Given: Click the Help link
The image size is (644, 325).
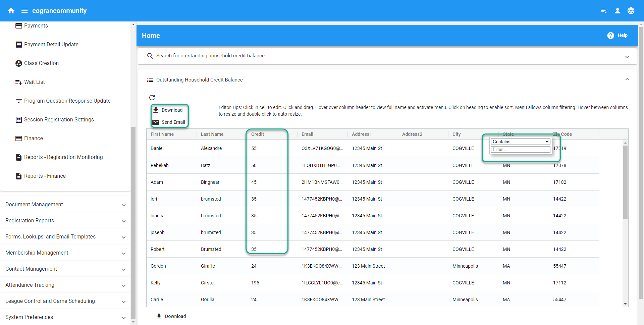Looking at the screenshot, I should coord(623,36).
